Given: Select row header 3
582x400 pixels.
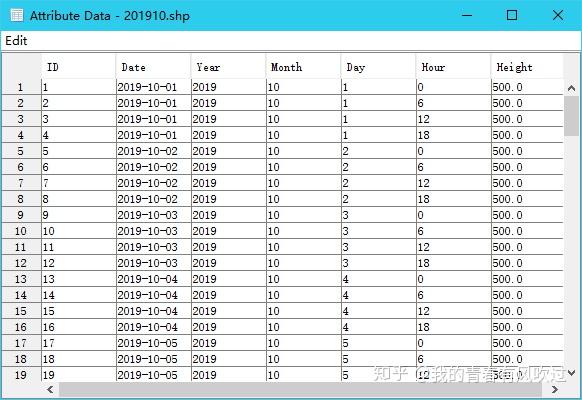Looking at the screenshot, I should (21, 119).
